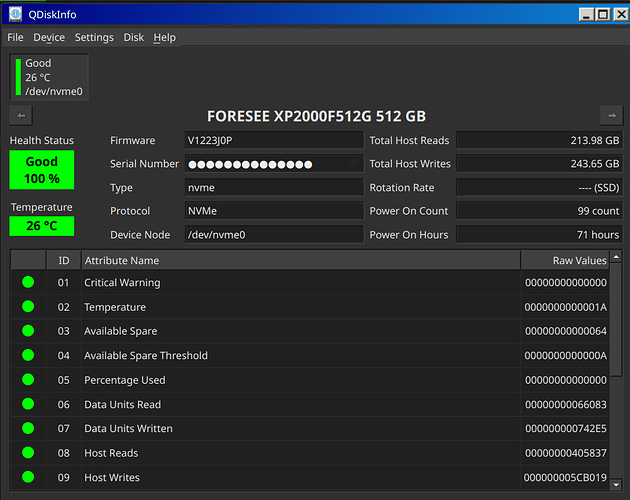Image resolution: width=630 pixels, height=500 pixels.
Task: Select the /dev/nvme0 disk tile at top
Action: [x=49, y=77]
